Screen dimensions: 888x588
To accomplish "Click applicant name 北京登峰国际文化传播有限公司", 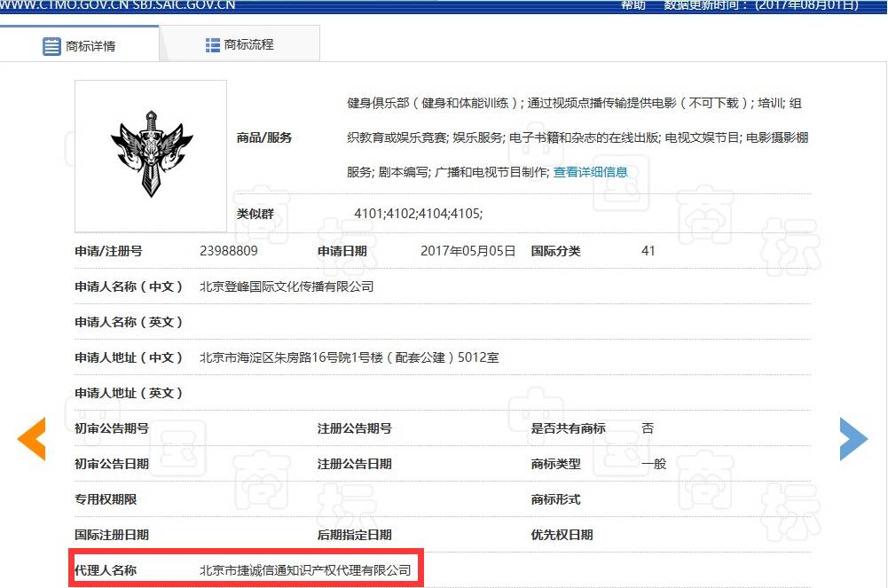I will [287, 286].
